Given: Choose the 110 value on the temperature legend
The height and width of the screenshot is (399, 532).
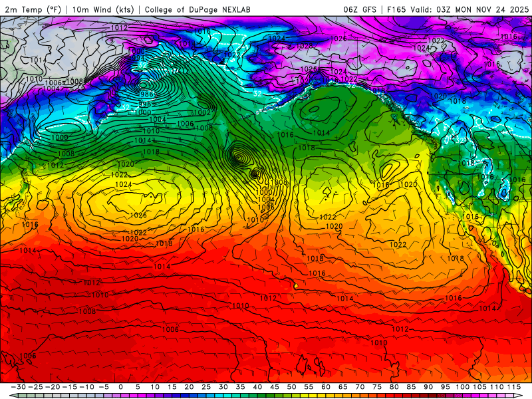Looking at the screenshot, I should click(x=497, y=387).
